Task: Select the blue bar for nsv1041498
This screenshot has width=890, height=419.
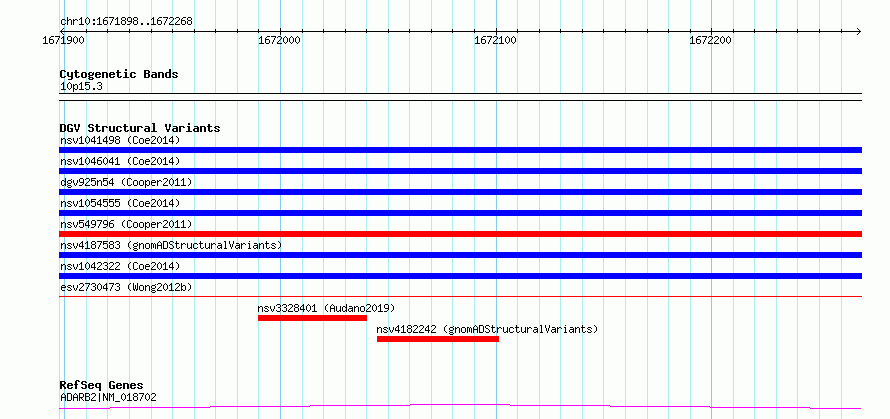Action: pos(460,150)
